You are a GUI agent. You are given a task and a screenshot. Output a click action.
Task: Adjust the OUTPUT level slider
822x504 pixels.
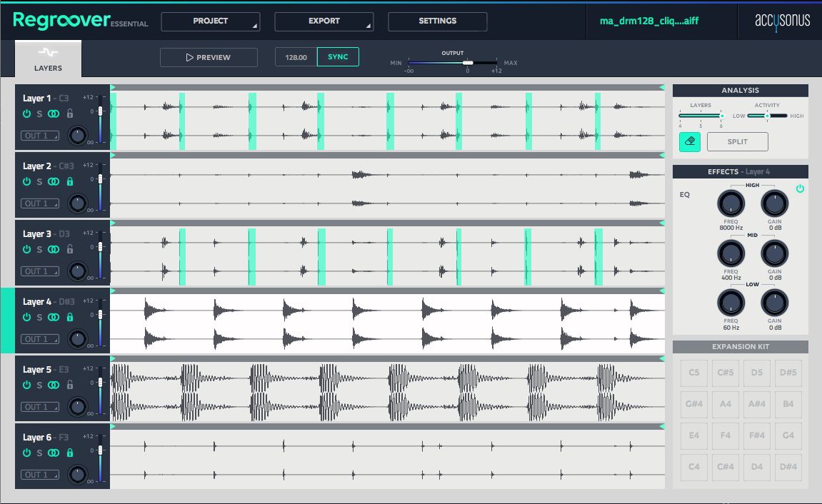[x=468, y=63]
